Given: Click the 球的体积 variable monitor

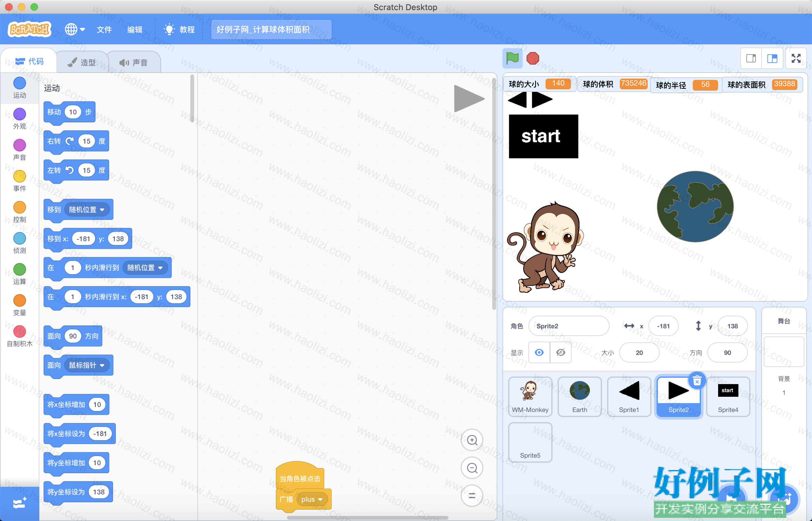Looking at the screenshot, I should click(x=614, y=84).
